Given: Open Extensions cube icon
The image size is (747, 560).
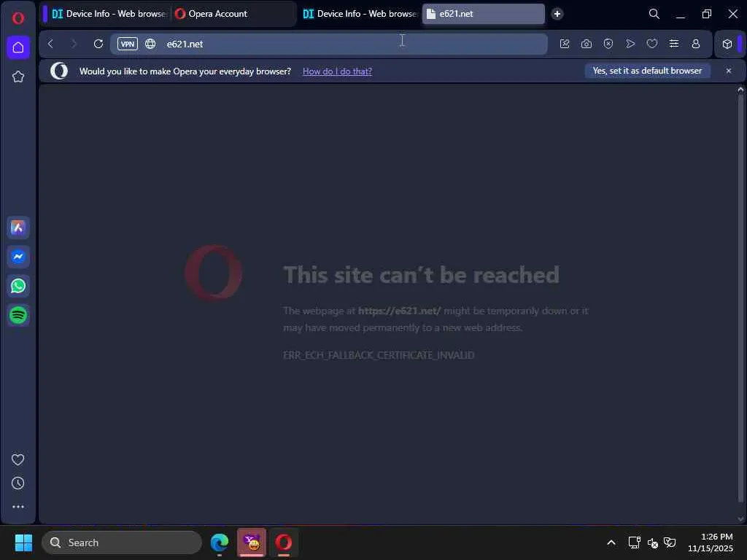Looking at the screenshot, I should (x=727, y=44).
